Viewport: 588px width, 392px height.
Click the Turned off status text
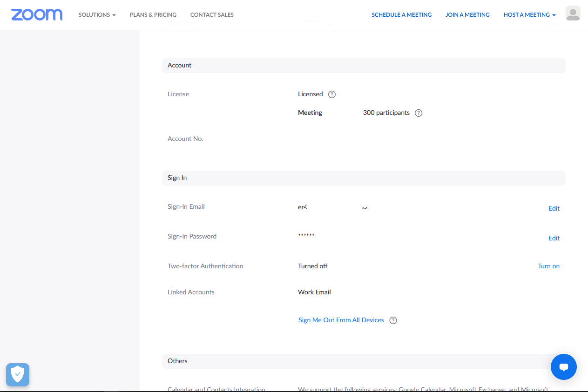[313, 266]
